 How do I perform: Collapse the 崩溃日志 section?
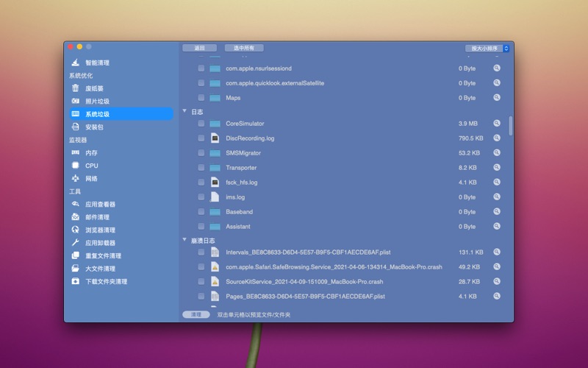pos(184,239)
